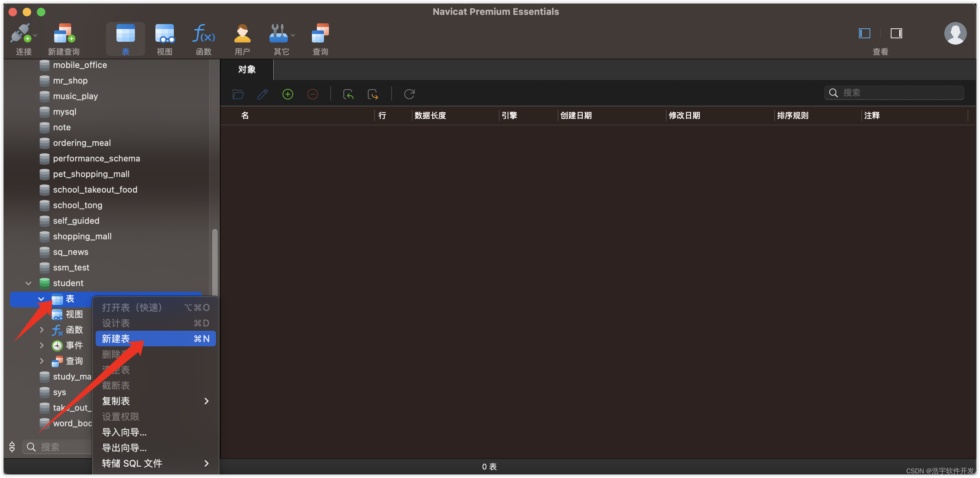Click the green plus new table icon

point(287,94)
